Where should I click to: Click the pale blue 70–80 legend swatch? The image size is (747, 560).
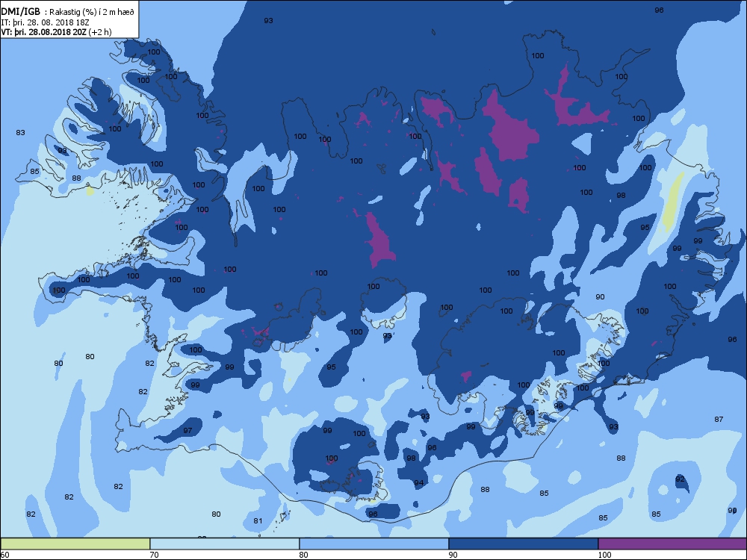point(224,544)
